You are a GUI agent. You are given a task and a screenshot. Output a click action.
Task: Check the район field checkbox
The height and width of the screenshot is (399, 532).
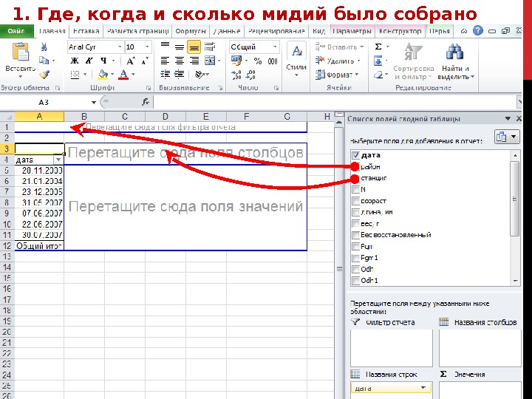click(x=355, y=166)
